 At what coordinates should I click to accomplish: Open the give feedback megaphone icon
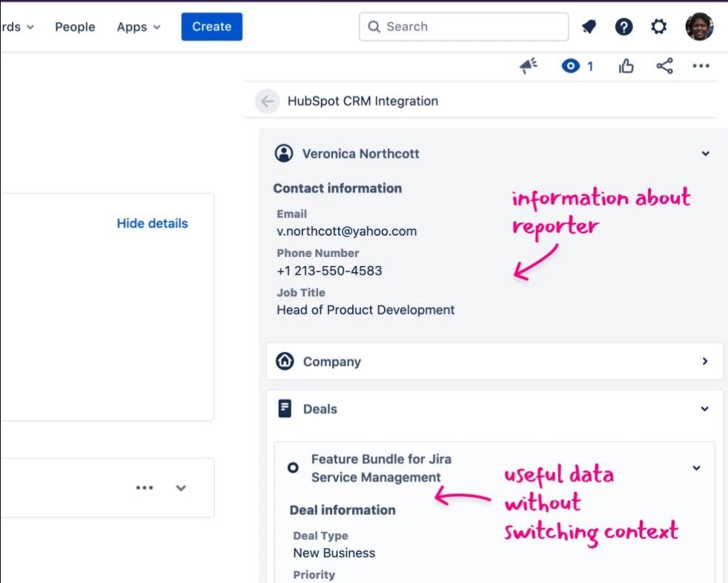click(527, 65)
